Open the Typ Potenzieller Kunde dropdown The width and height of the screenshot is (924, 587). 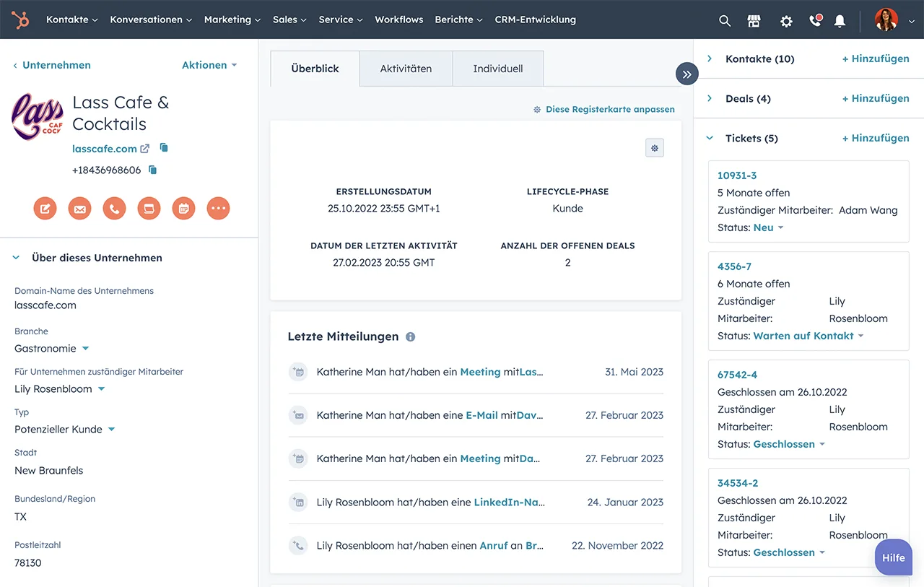click(65, 430)
